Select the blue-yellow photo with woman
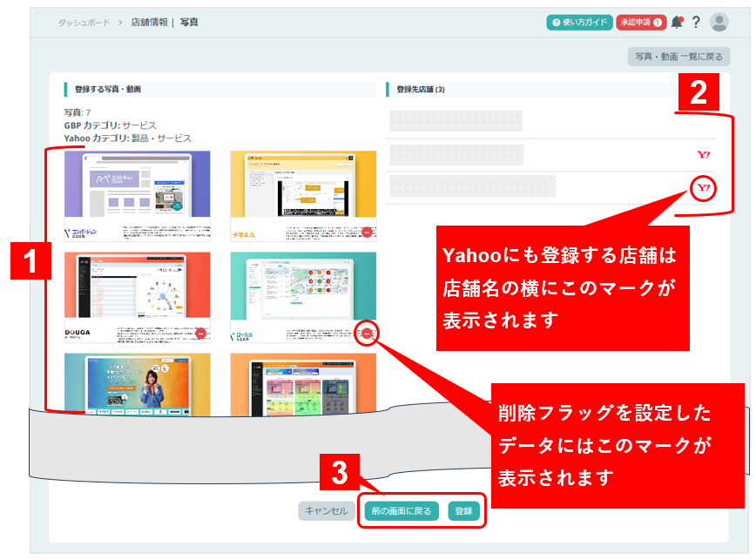This screenshot has width=756, height=560. 137,383
